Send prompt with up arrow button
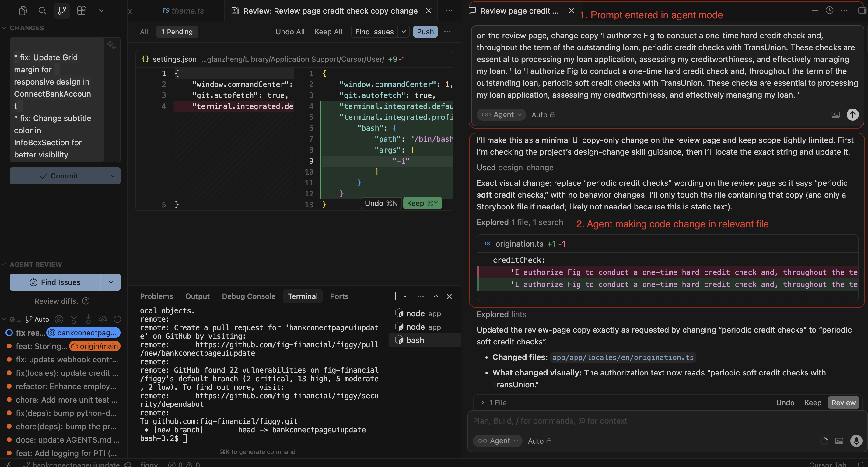This screenshot has height=467, width=868. click(852, 115)
